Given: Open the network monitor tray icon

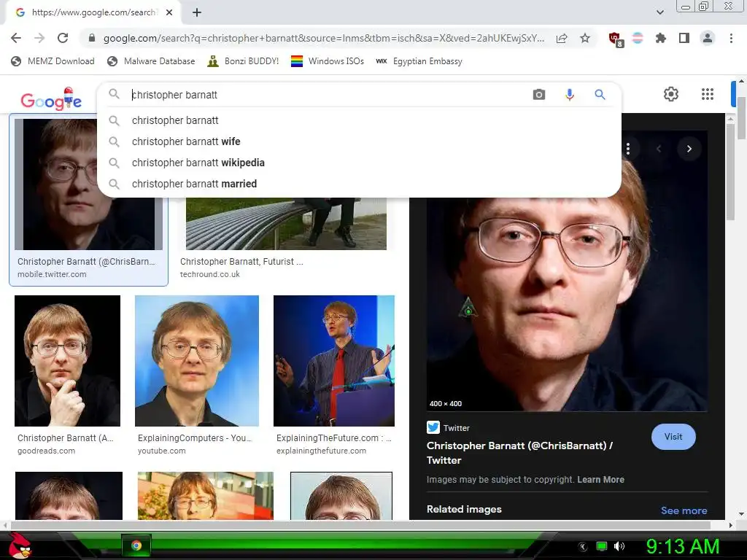Looking at the screenshot, I should point(602,546).
